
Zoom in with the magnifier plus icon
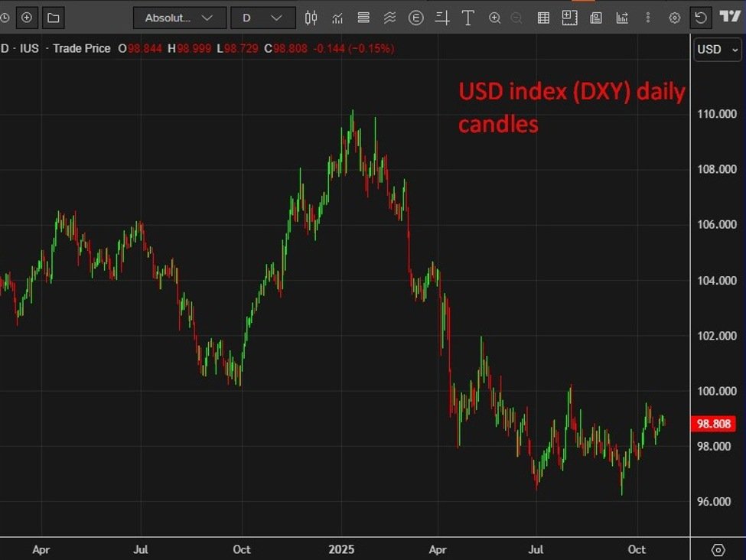pyautogui.click(x=494, y=18)
